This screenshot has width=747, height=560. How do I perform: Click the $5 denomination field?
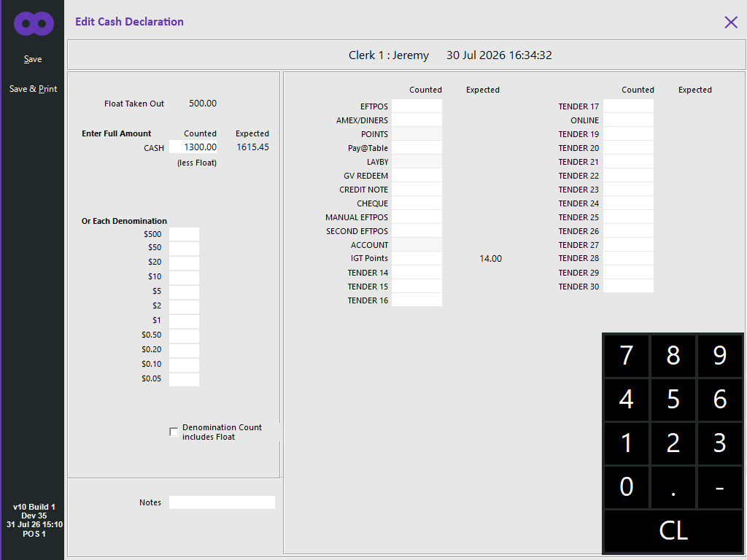(x=184, y=292)
